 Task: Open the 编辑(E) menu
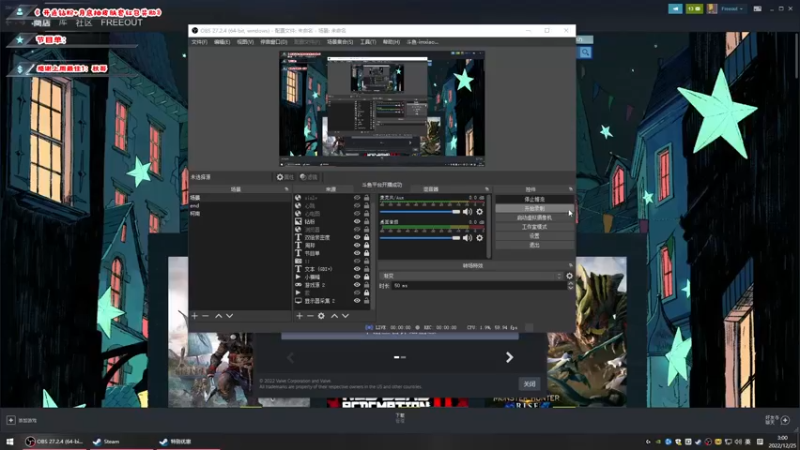(222, 42)
